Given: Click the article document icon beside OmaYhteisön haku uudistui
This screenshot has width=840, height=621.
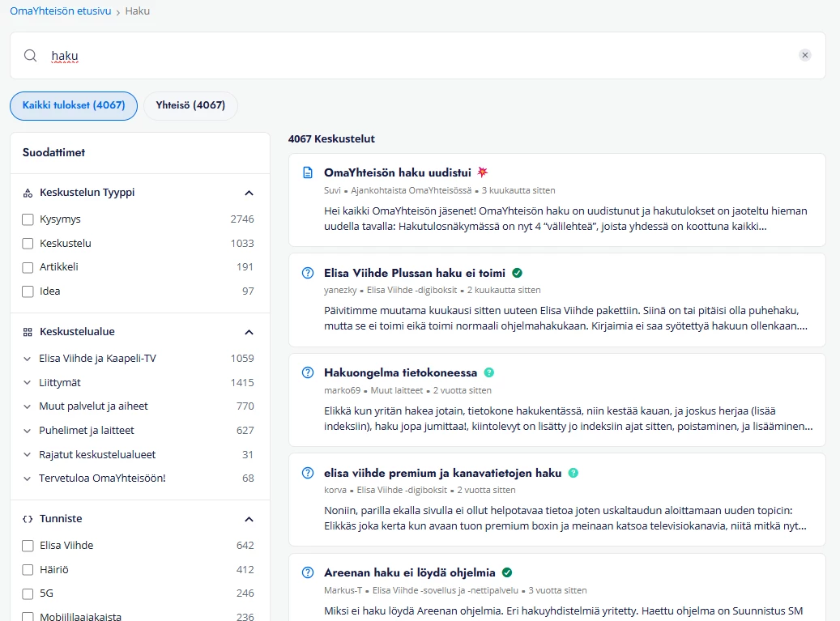Looking at the screenshot, I should click(308, 172).
